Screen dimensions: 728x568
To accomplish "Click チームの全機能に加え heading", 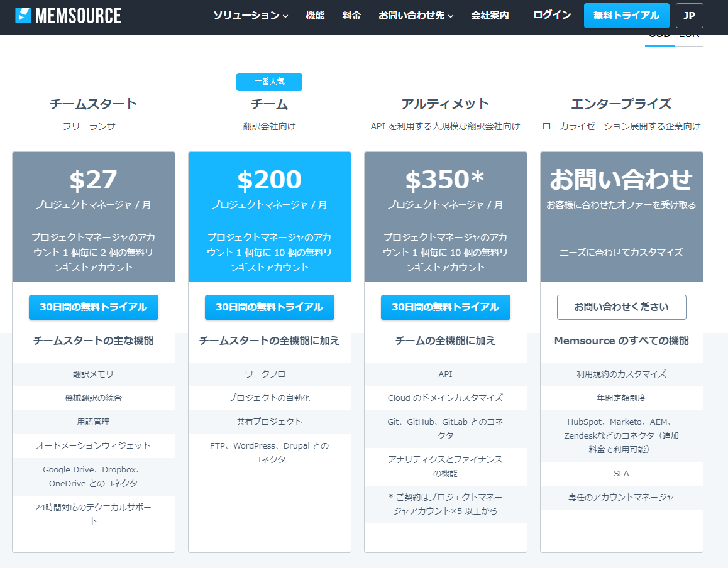I will point(445,341).
